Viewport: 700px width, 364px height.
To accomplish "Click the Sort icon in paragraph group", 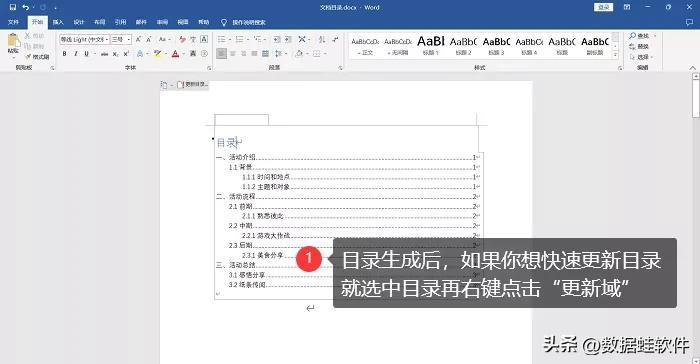I will pos(322,39).
